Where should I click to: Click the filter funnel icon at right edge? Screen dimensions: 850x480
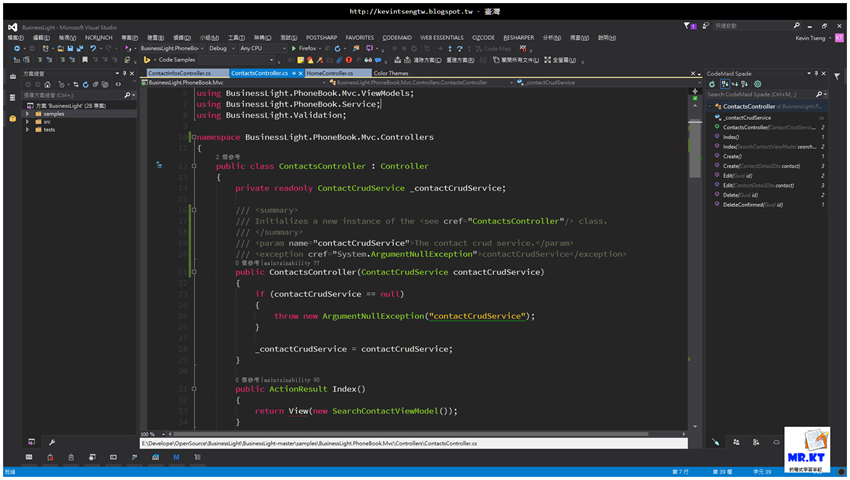coord(837,76)
